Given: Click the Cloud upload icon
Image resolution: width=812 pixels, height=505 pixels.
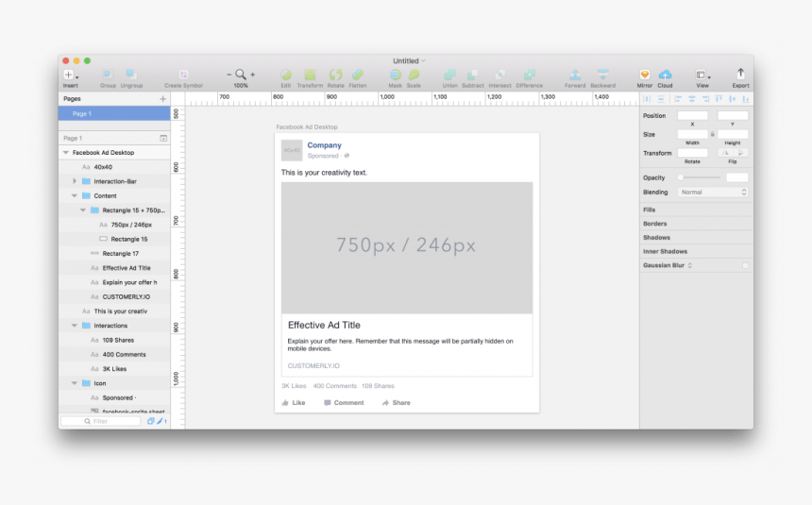Looking at the screenshot, I should (x=665, y=75).
